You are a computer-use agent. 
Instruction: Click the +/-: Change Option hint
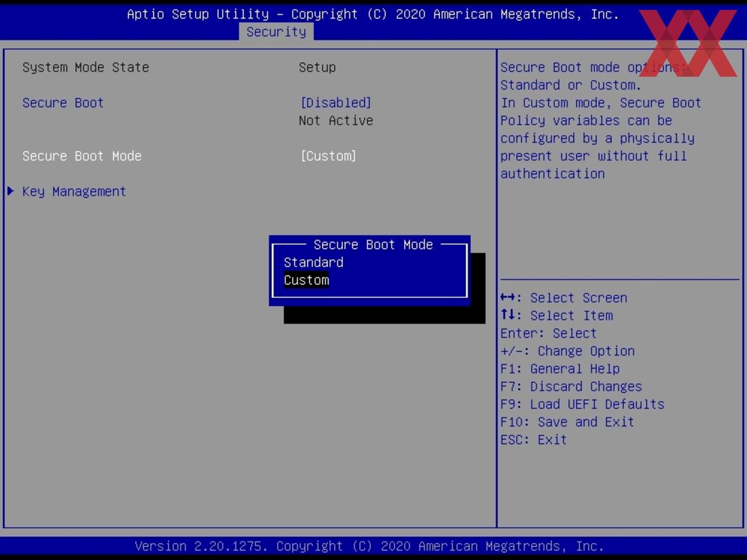click(x=567, y=351)
